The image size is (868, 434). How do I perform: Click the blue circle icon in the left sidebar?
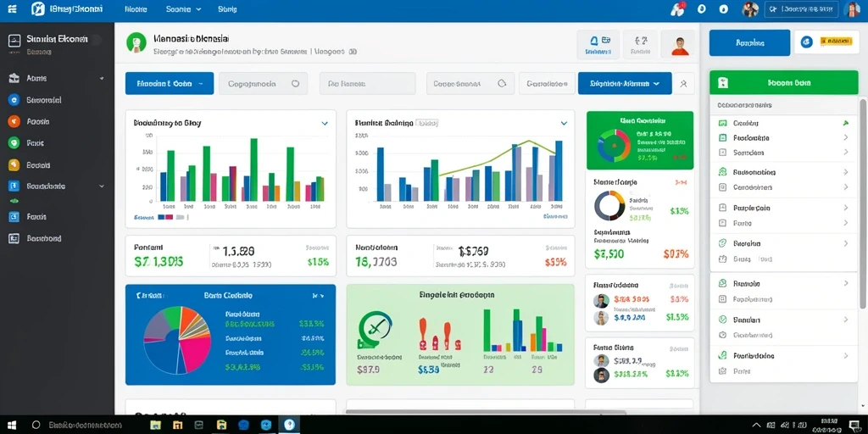pyautogui.click(x=14, y=100)
